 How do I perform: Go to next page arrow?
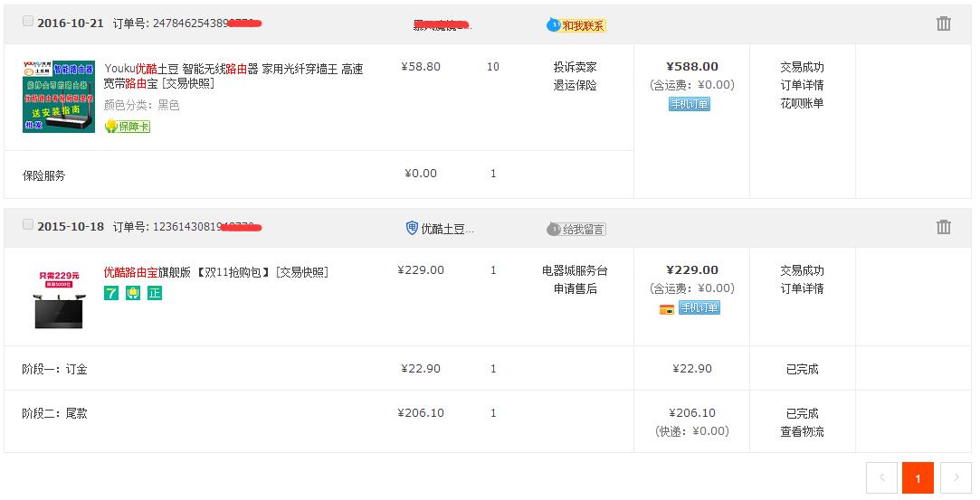pos(956,477)
